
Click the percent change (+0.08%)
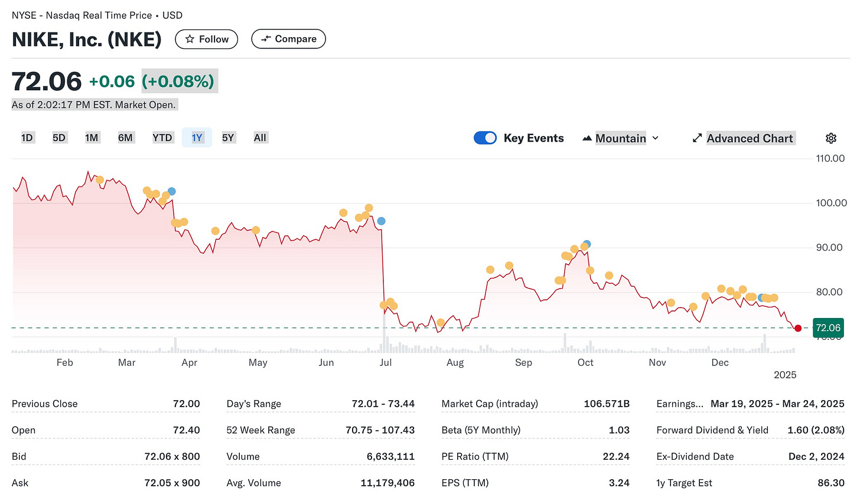point(180,81)
